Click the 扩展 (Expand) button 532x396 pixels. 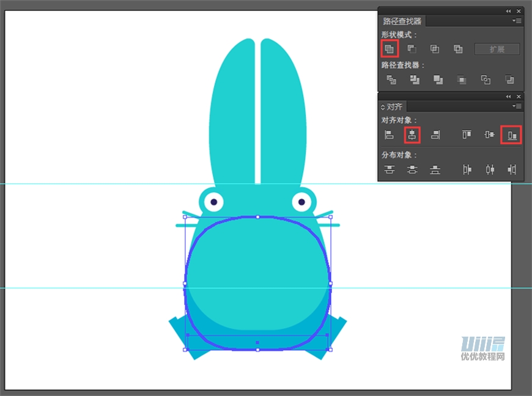point(497,49)
